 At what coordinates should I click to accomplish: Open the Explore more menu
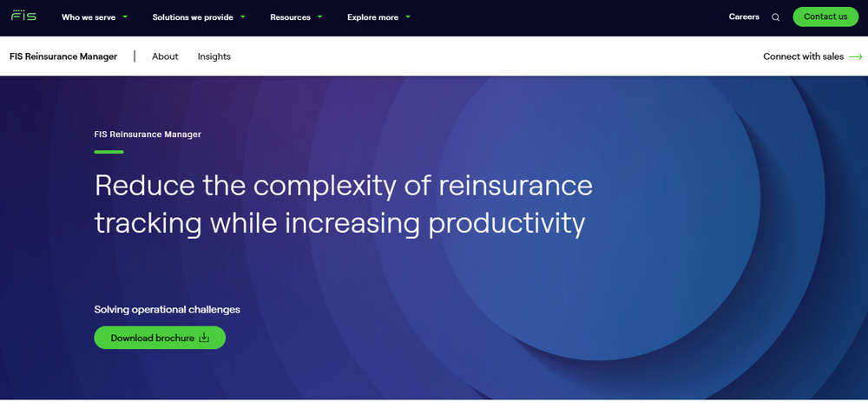pos(372,17)
